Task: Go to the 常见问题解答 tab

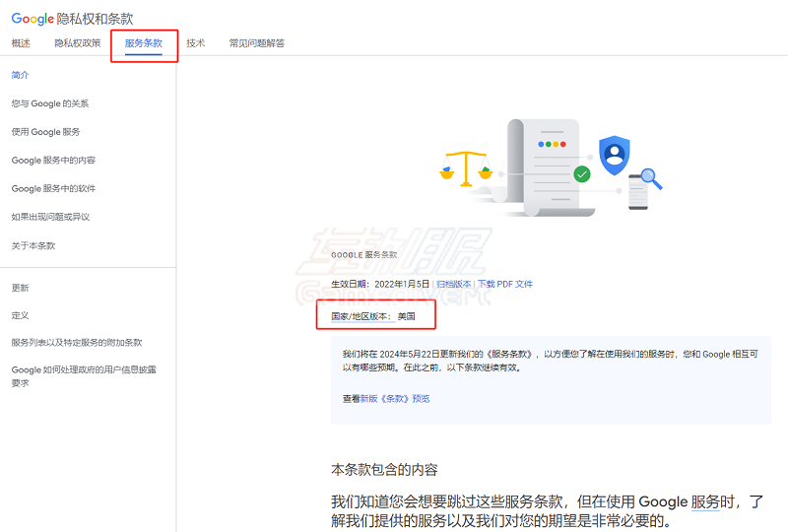Action: [x=257, y=43]
